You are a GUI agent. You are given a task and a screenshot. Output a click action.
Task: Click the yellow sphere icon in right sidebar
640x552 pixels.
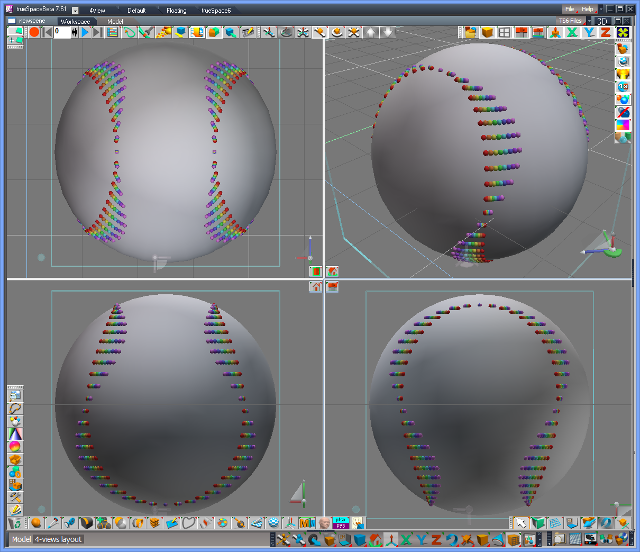pyautogui.click(x=623, y=72)
